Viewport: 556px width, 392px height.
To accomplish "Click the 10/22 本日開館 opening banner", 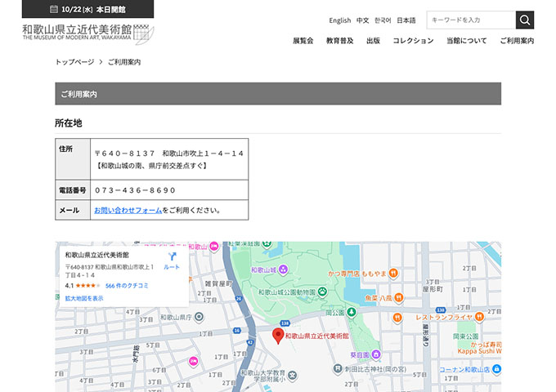I will [x=88, y=9].
